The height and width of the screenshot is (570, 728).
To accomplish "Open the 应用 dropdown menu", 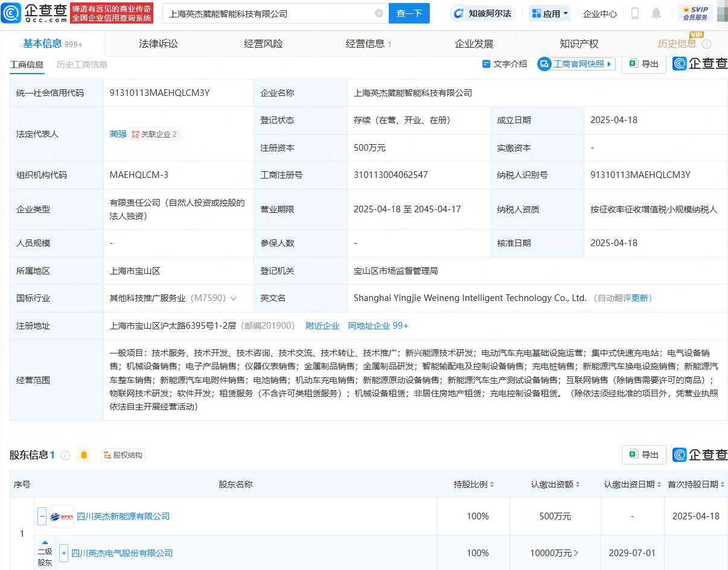I will [550, 13].
